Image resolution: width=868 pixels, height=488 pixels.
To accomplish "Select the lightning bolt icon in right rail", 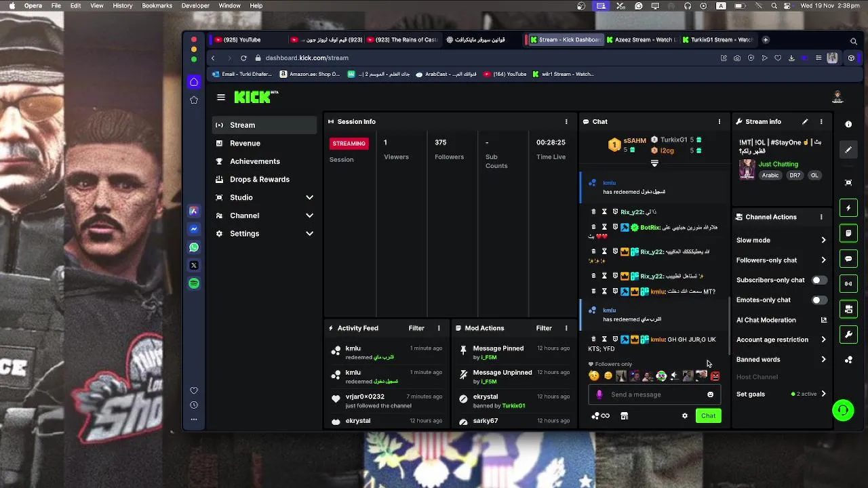I will pyautogui.click(x=848, y=208).
